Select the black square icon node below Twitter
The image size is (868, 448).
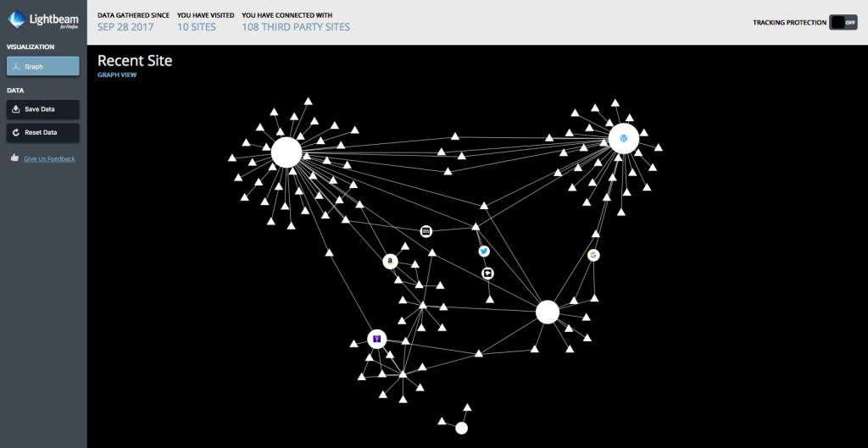(x=487, y=273)
